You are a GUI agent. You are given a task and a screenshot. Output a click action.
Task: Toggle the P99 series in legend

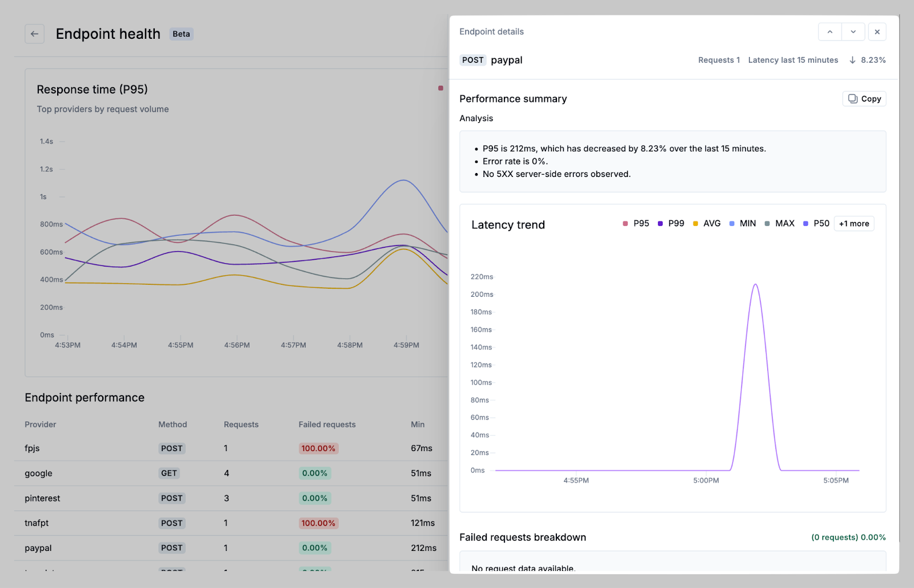pos(671,223)
